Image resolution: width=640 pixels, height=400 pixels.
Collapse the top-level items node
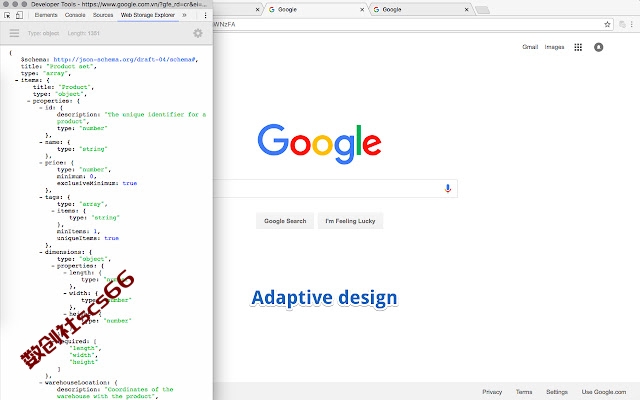coord(17,80)
